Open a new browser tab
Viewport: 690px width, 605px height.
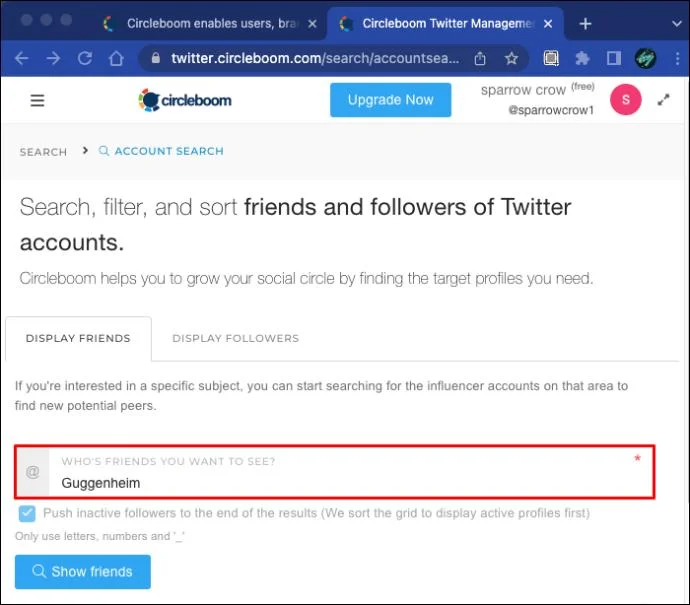tap(585, 24)
